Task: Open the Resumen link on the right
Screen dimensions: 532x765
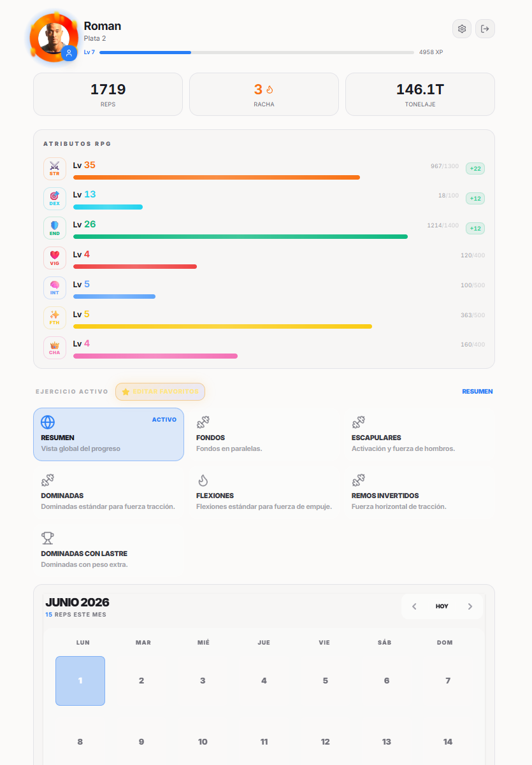Action: [x=477, y=392]
